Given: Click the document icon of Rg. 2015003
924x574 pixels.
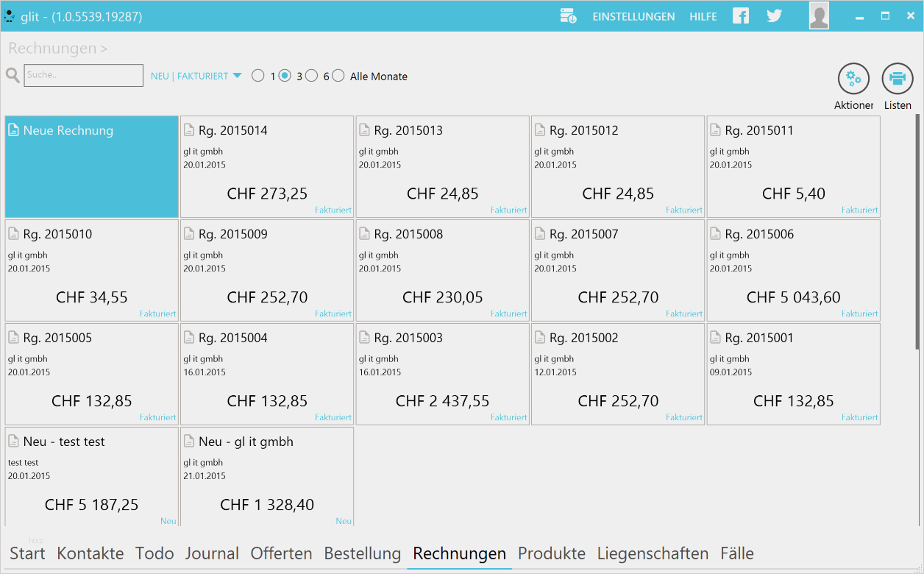Looking at the screenshot, I should (364, 338).
